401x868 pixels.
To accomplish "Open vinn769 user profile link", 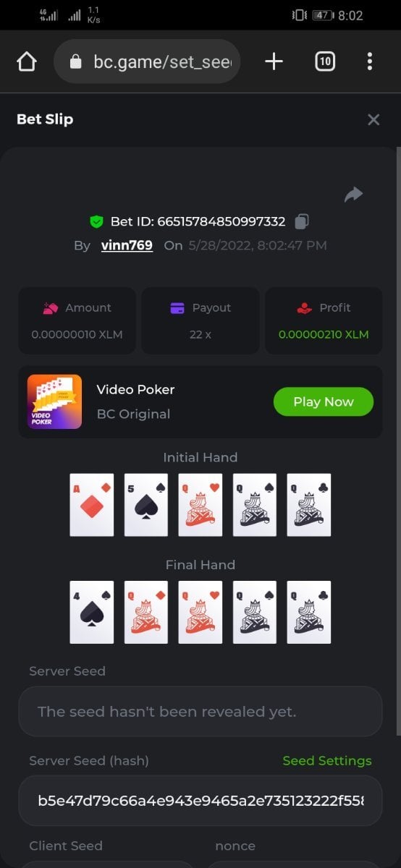I will [127, 245].
